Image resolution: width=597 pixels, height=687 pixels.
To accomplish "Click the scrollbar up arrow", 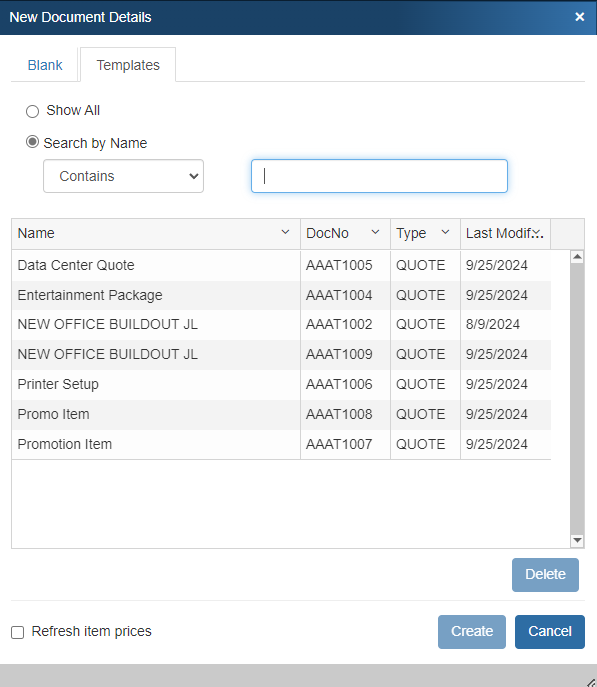I will tap(577, 257).
